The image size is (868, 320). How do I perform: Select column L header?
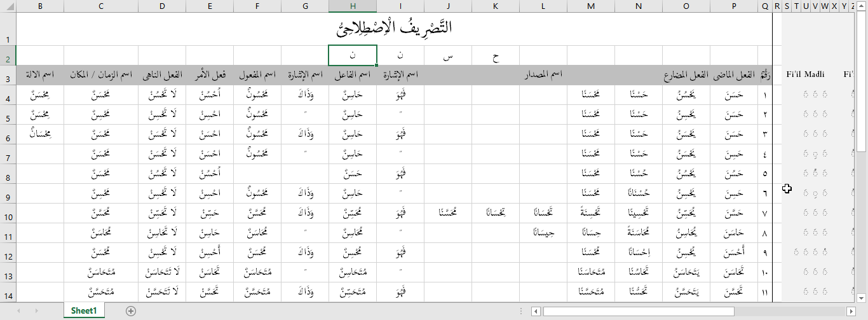click(x=543, y=6)
